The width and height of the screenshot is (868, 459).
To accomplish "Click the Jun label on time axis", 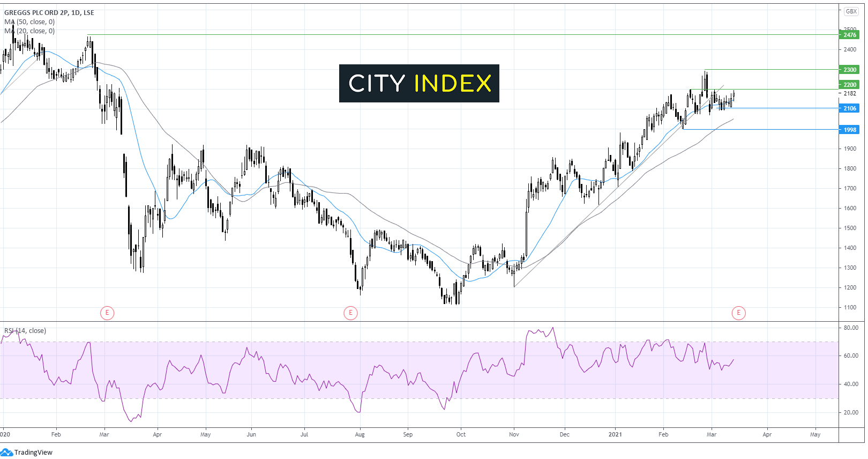I will coord(251,434).
